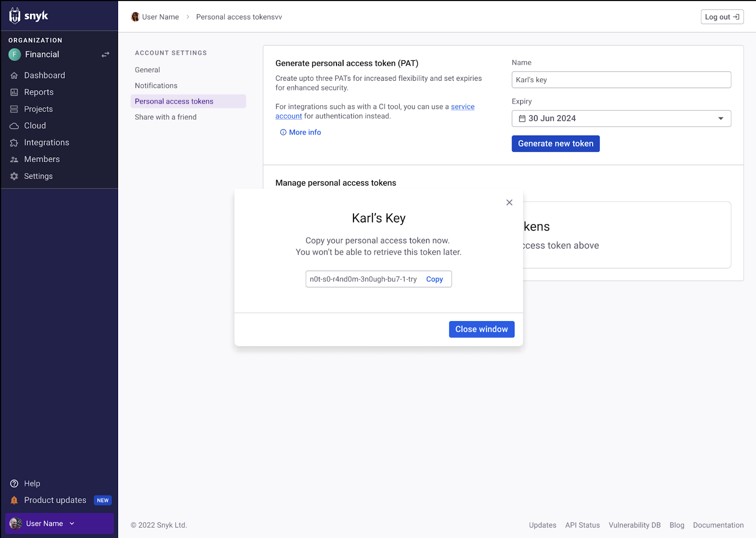
Task: Switch organization via the swap arrows icon
Action: coord(105,54)
